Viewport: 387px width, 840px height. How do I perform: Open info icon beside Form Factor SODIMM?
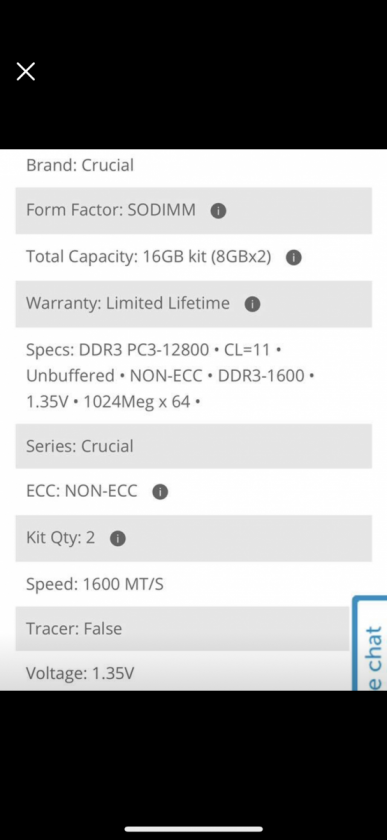(x=218, y=211)
